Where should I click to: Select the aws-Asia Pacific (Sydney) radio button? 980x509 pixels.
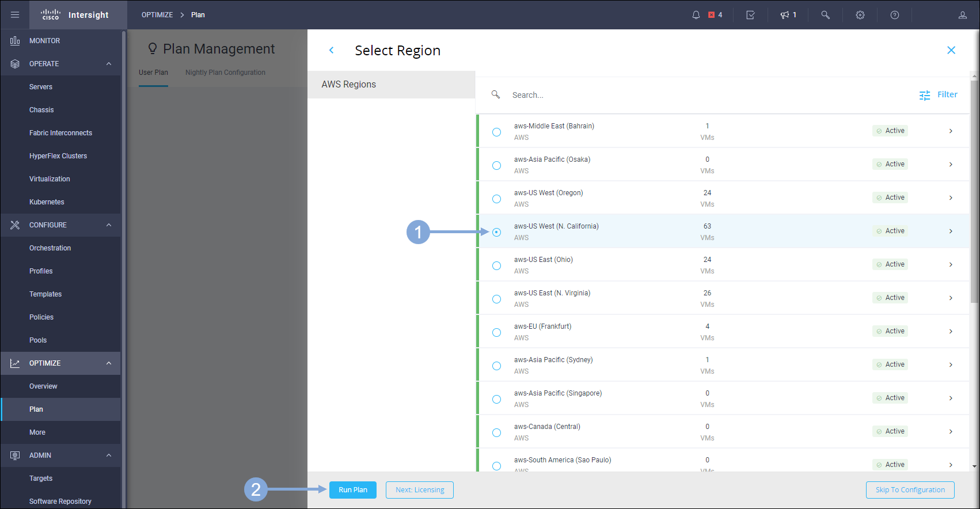click(x=497, y=366)
